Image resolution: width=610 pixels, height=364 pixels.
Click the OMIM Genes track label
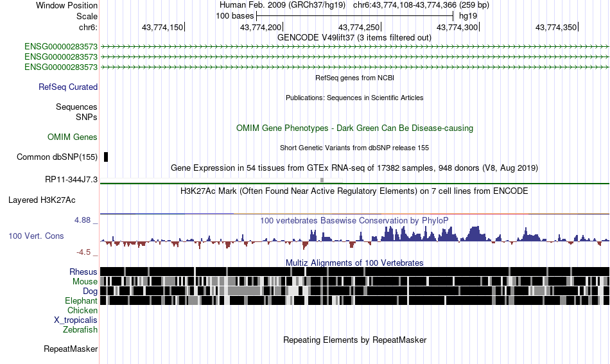tap(72, 137)
